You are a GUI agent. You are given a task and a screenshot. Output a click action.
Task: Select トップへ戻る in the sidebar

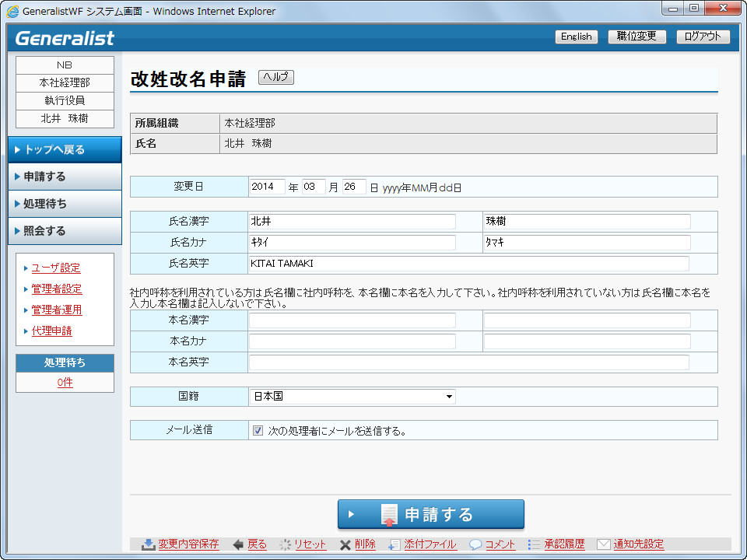pyautogui.click(x=65, y=149)
